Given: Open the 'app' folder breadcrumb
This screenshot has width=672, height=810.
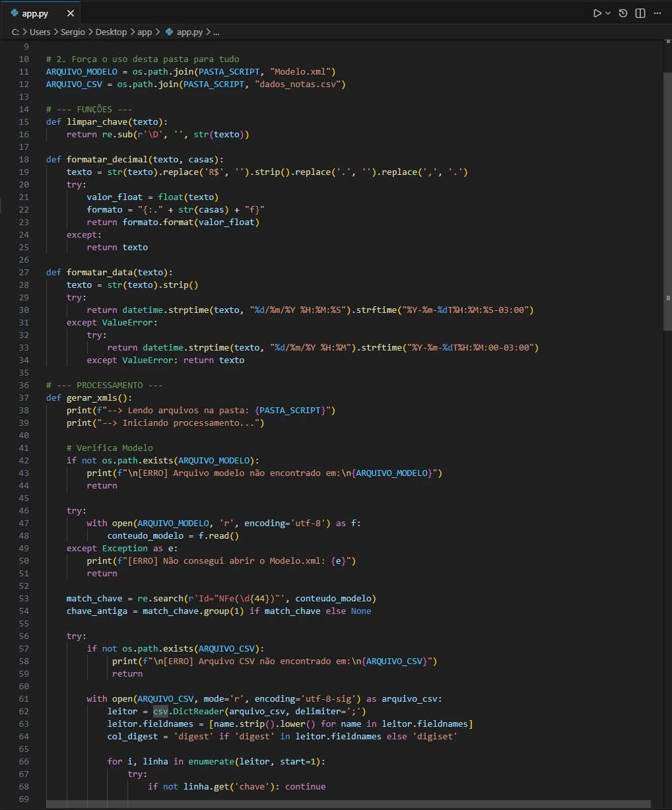Looking at the screenshot, I should 145,32.
